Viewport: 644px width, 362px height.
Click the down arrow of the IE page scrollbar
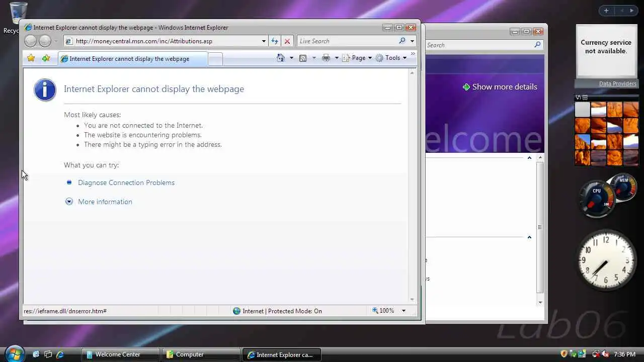(x=412, y=299)
